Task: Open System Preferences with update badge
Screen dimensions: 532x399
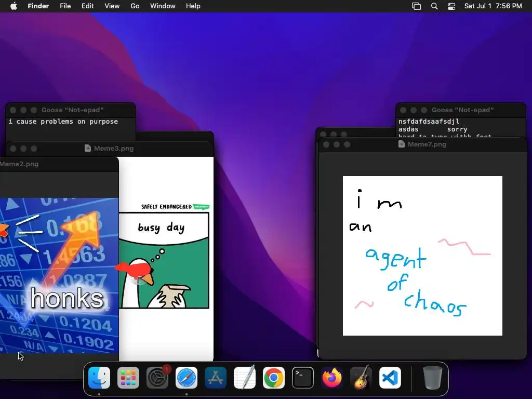Action: (157, 378)
